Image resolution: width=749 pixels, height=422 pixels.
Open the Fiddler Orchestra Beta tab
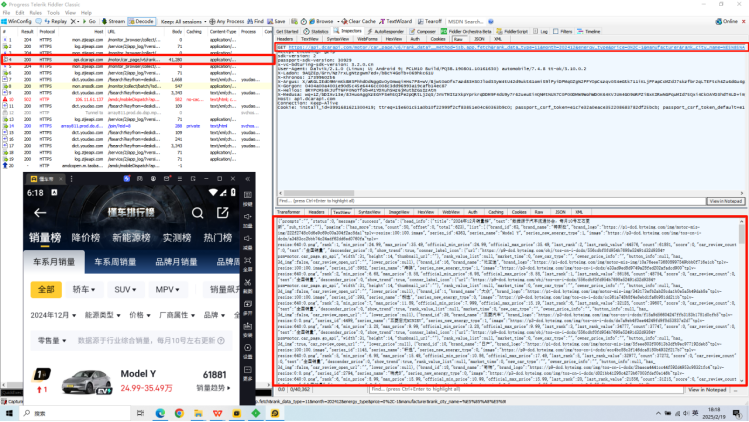(466, 32)
